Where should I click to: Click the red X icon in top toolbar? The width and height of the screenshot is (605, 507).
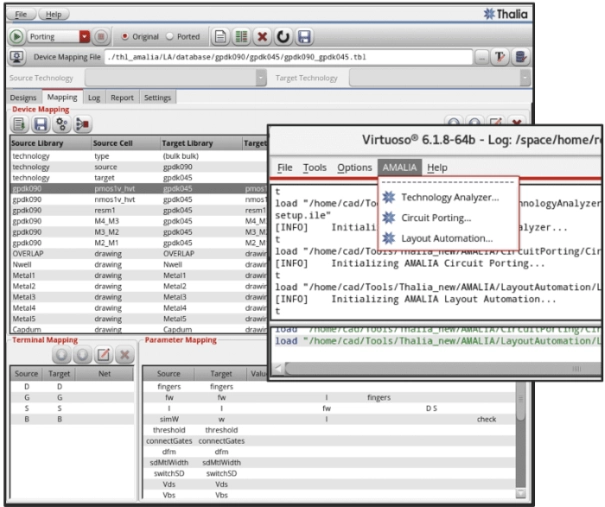(x=261, y=37)
